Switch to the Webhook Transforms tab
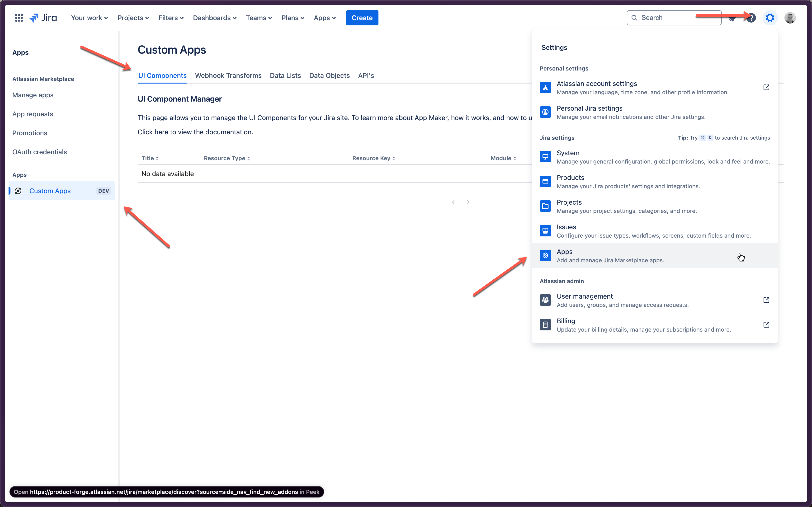This screenshot has height=507, width=812. [x=228, y=75]
